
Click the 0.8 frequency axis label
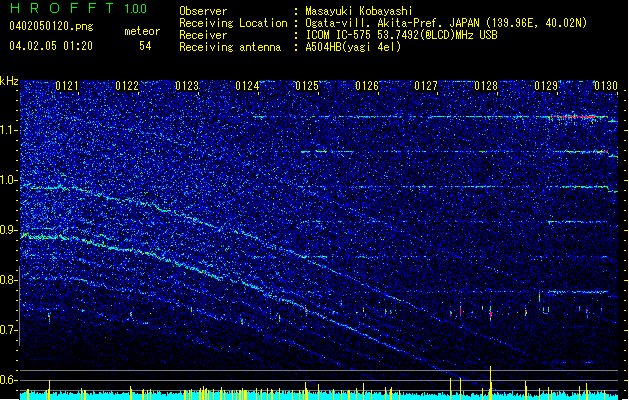pyautogui.click(x=9, y=280)
